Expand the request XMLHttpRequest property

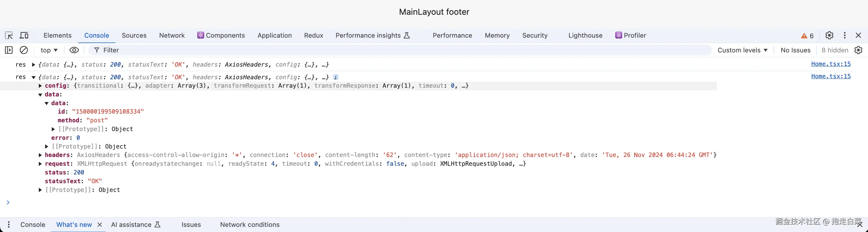(40, 164)
